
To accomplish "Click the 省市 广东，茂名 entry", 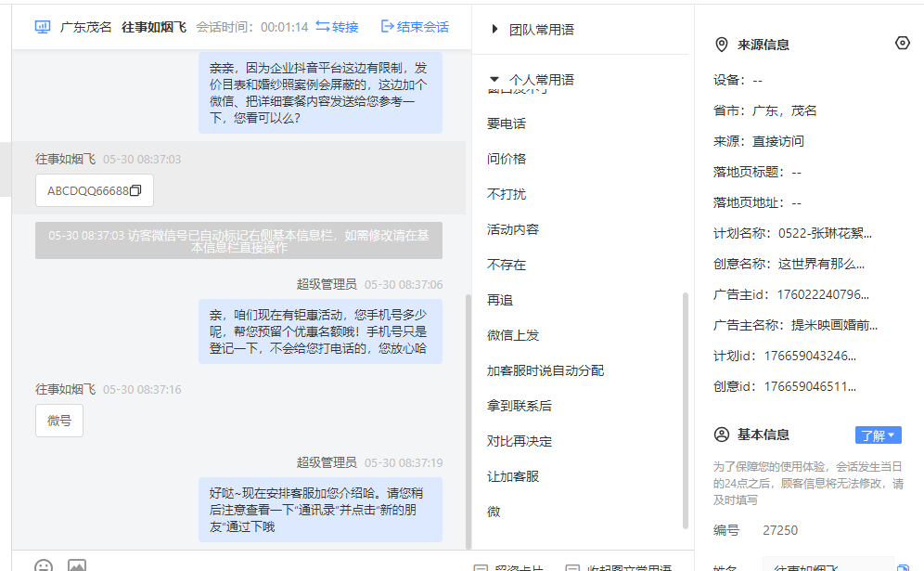I will [764, 110].
